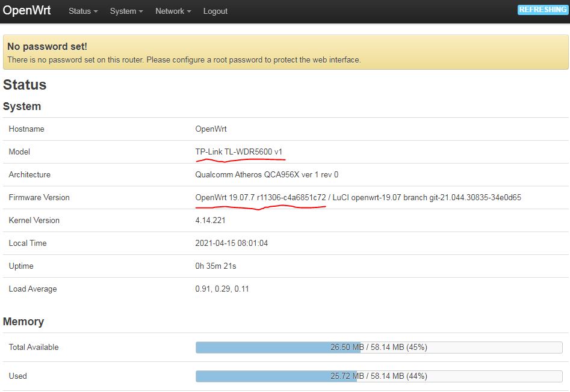Click the Qualcomm Atheros architecture value
This screenshot has width=570, height=392.
click(267, 174)
